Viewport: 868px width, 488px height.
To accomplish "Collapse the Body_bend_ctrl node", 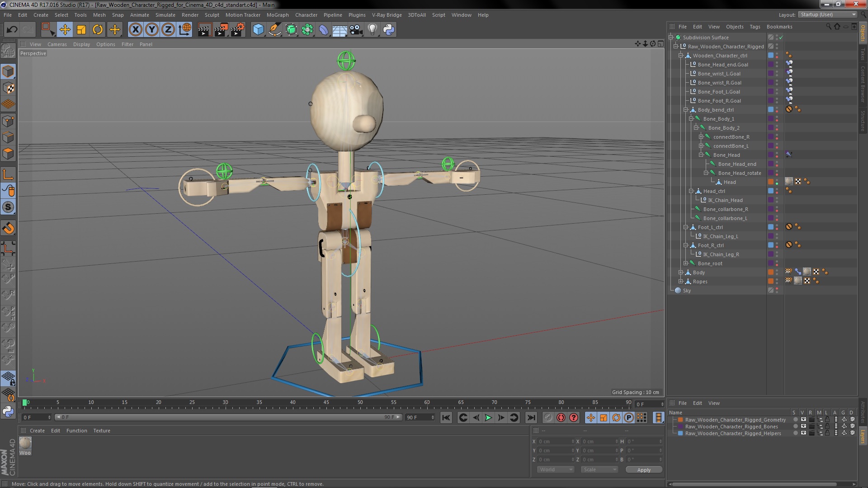I will pos(685,110).
